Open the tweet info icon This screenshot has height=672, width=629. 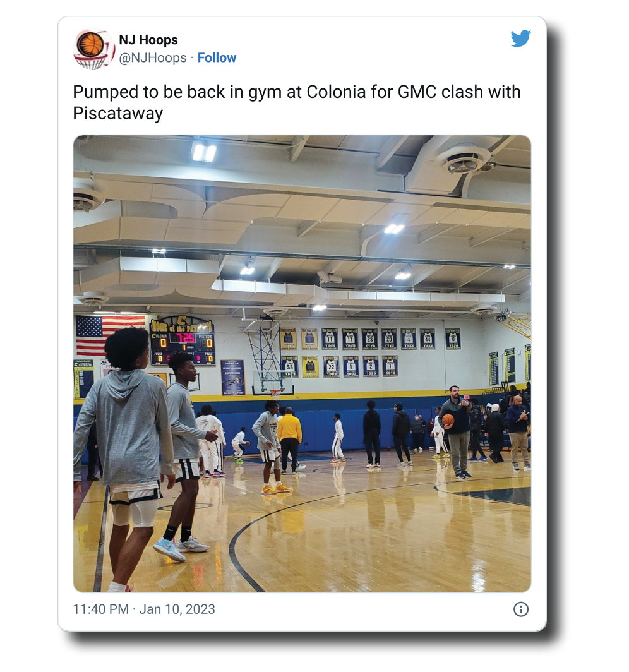pyautogui.click(x=520, y=609)
